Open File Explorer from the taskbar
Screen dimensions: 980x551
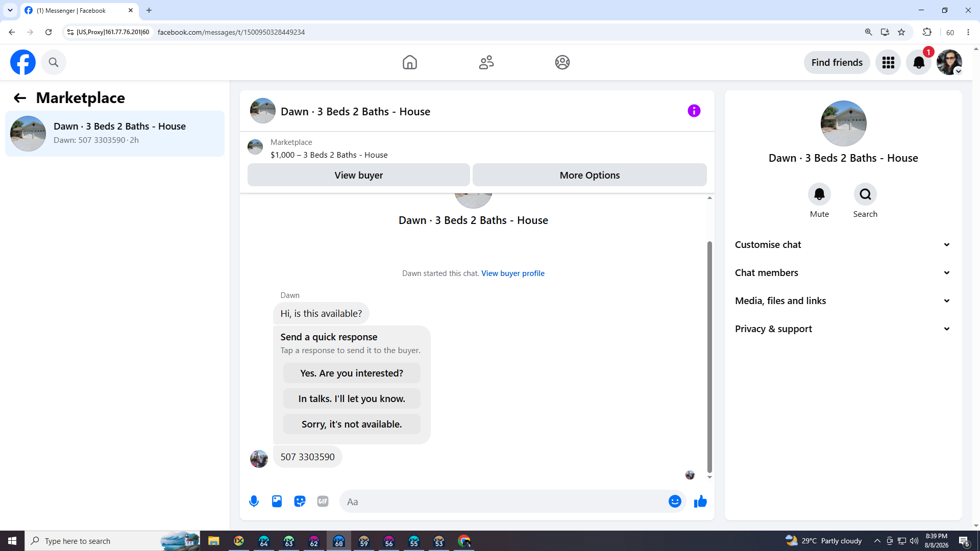pyautogui.click(x=213, y=541)
